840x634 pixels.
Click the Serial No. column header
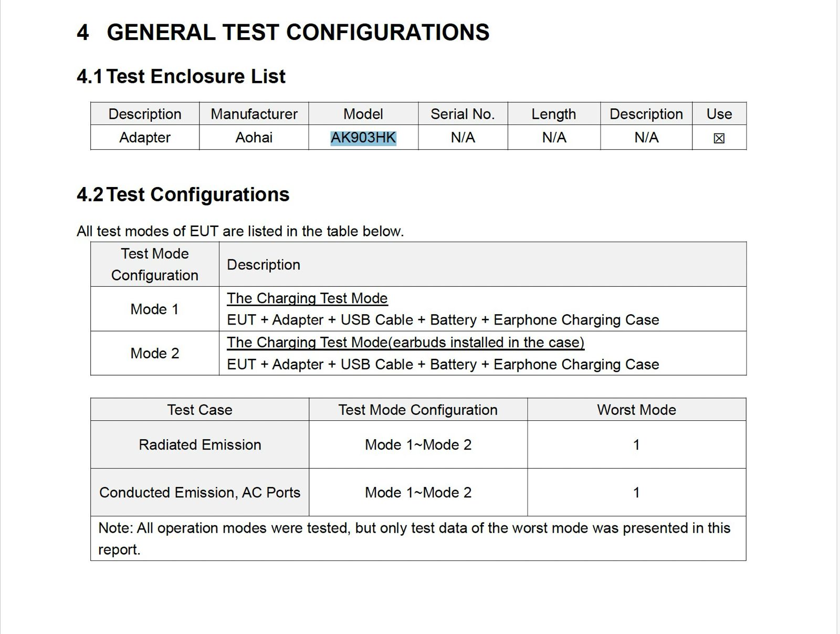[x=463, y=114]
